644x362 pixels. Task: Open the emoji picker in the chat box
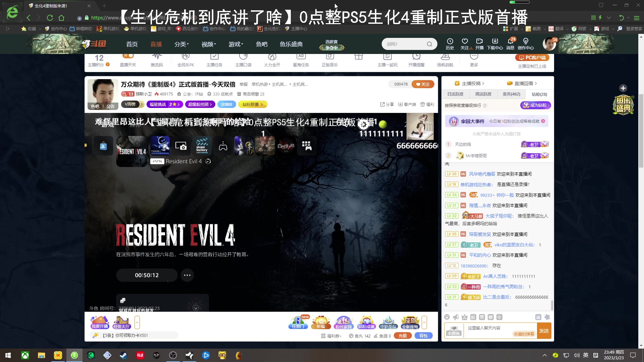[x=447, y=317]
